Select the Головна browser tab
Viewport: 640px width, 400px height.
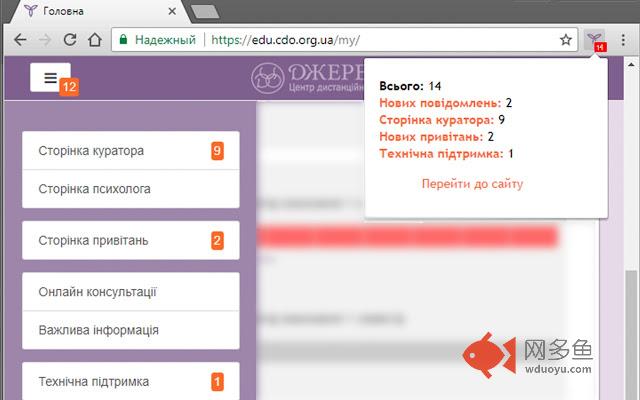click(100, 11)
